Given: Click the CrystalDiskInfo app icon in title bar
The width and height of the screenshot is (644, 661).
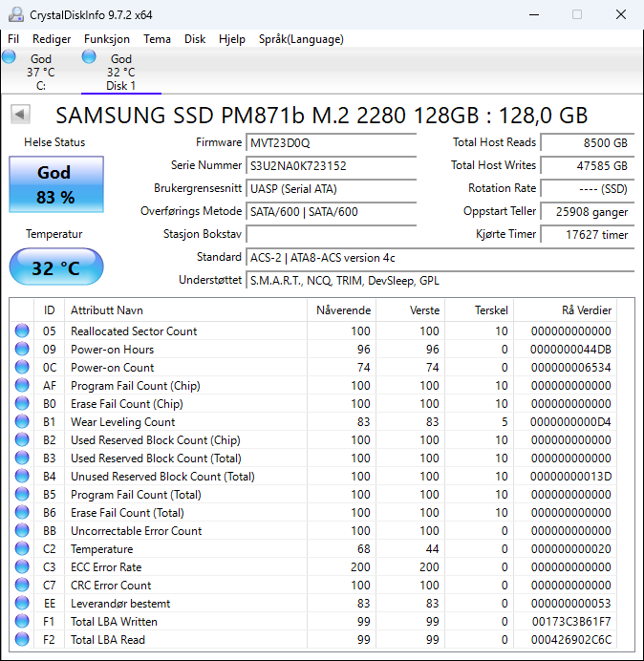Looking at the screenshot, I should coord(16,14).
